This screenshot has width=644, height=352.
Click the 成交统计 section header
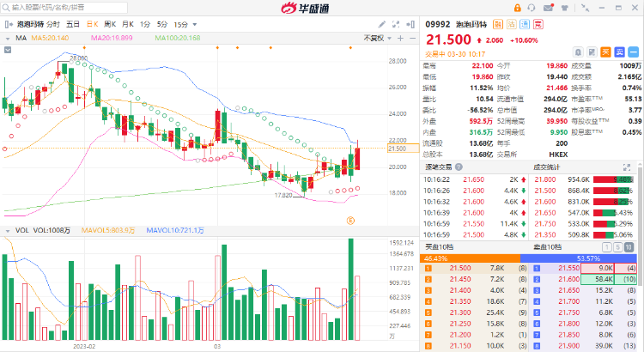(x=547, y=167)
